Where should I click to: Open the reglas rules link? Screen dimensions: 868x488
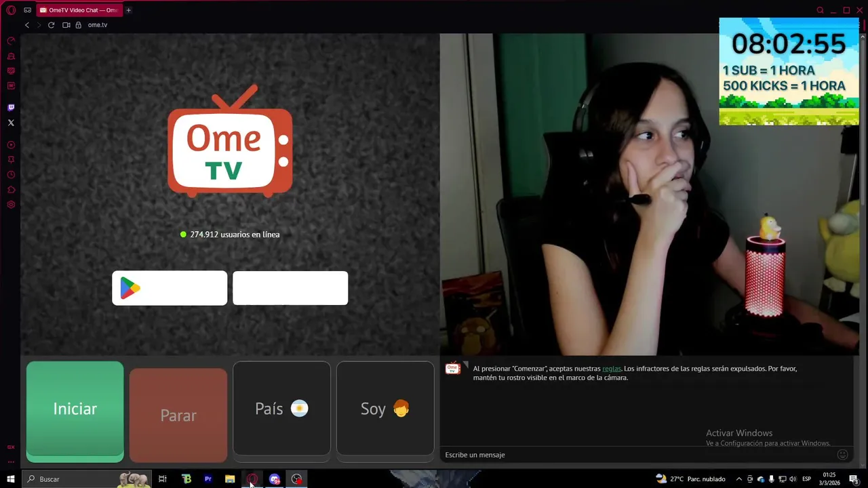click(612, 369)
